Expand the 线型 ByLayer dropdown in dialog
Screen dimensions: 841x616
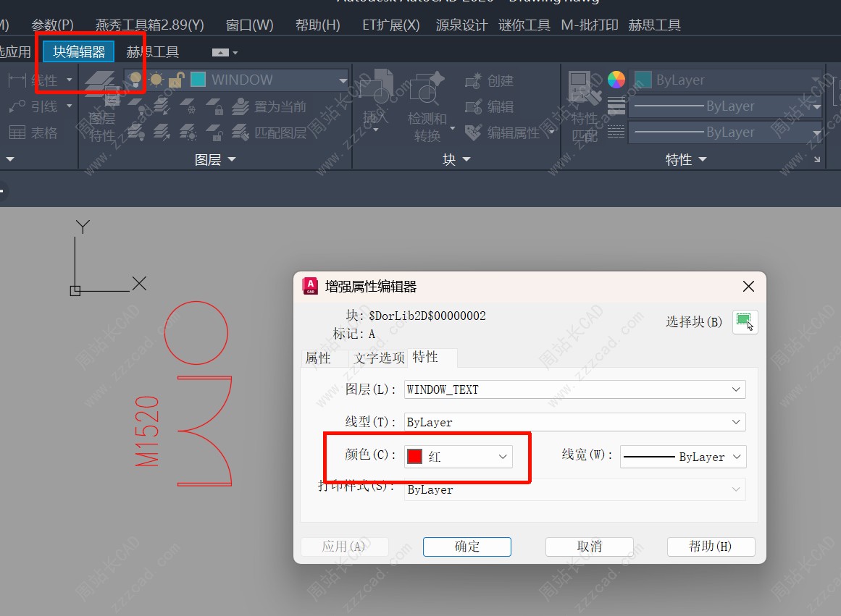(574, 422)
